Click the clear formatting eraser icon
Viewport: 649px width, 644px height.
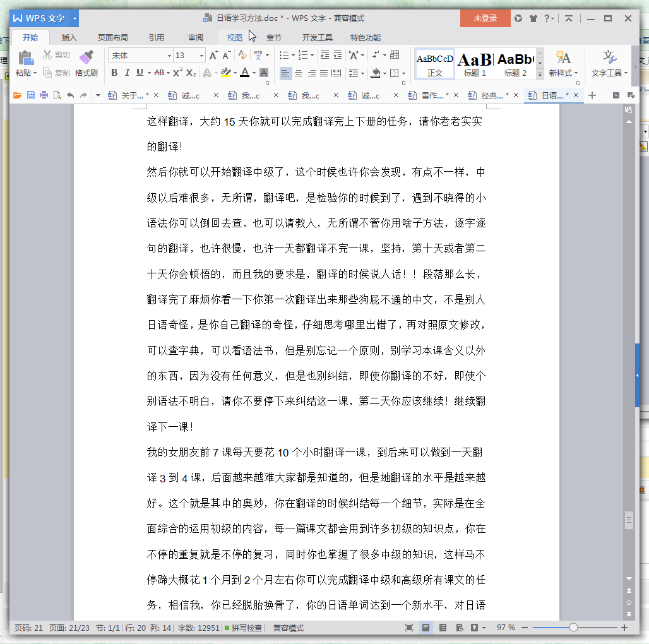pyautogui.click(x=242, y=55)
